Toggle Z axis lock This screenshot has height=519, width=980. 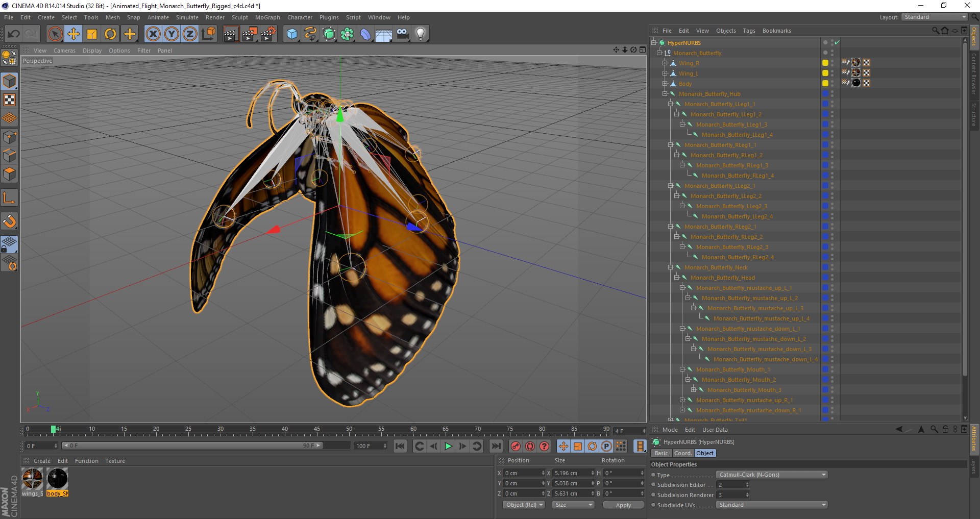click(190, 34)
